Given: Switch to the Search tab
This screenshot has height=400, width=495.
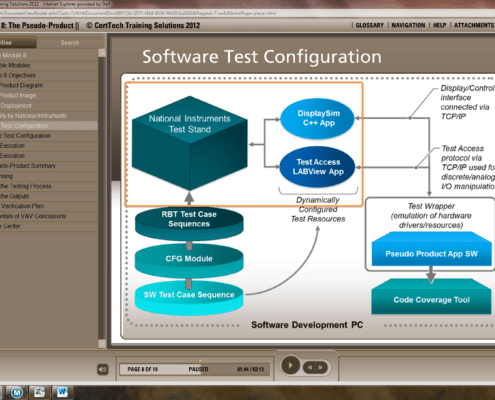Looking at the screenshot, I should 70,43.
